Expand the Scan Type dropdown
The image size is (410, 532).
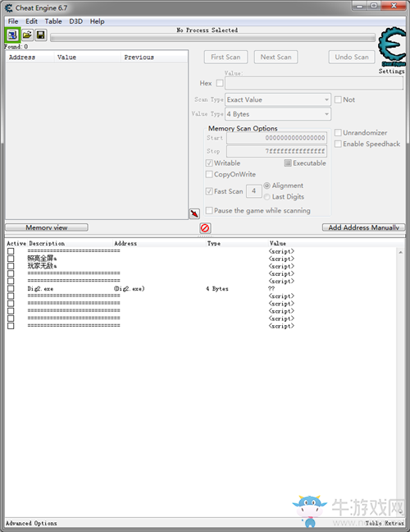(x=278, y=100)
